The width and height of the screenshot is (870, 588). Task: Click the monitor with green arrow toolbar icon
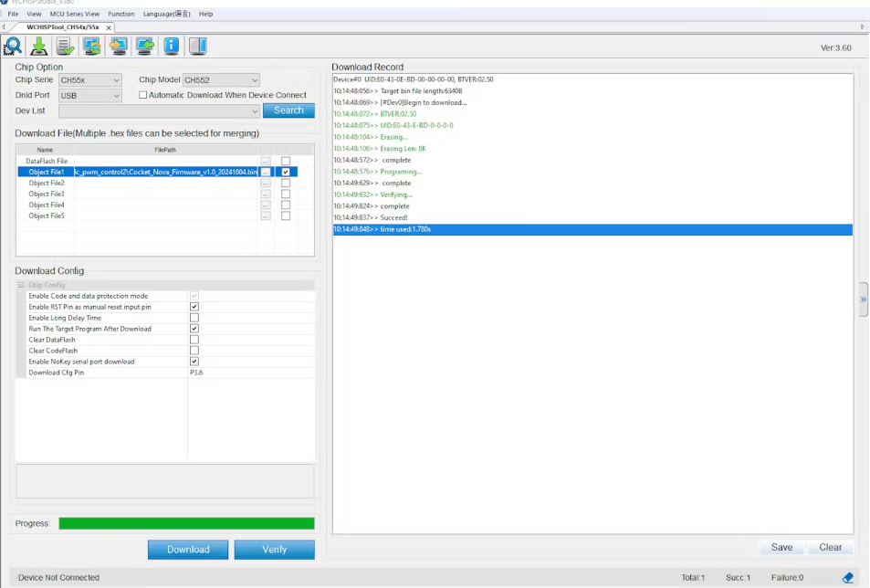pyautogui.click(x=145, y=46)
